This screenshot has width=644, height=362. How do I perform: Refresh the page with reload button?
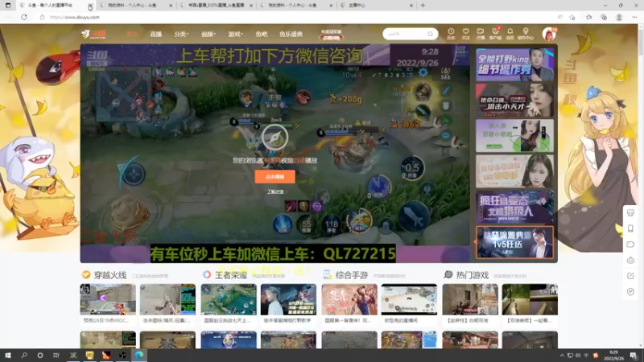pyautogui.click(x=24, y=17)
